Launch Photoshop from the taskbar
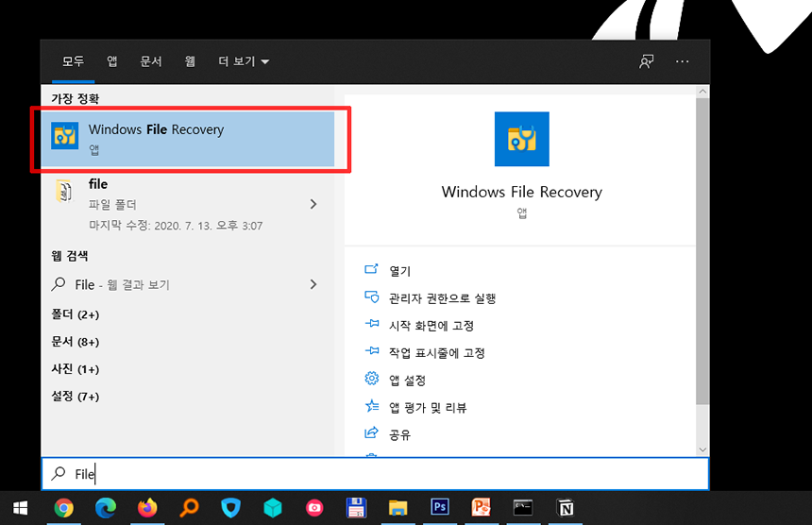 coord(440,507)
